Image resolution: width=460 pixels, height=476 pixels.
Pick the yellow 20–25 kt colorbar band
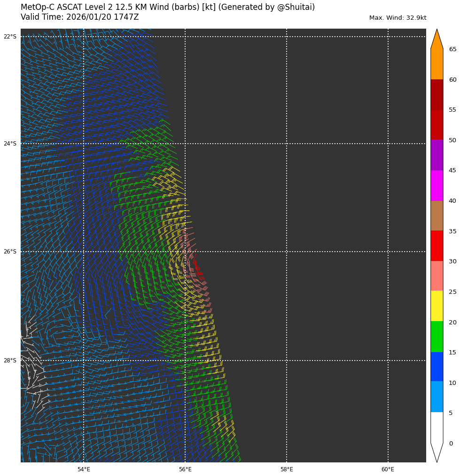point(437,306)
